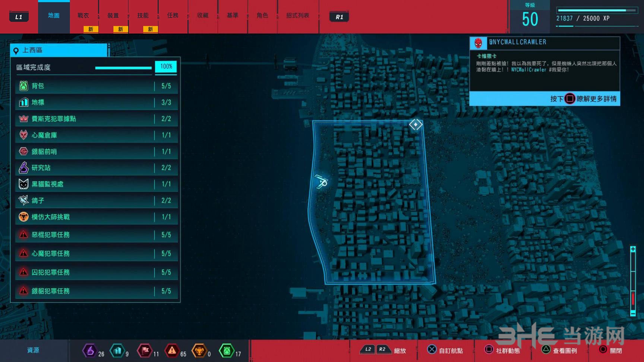Click the green backpack token resource icon

tap(226, 350)
